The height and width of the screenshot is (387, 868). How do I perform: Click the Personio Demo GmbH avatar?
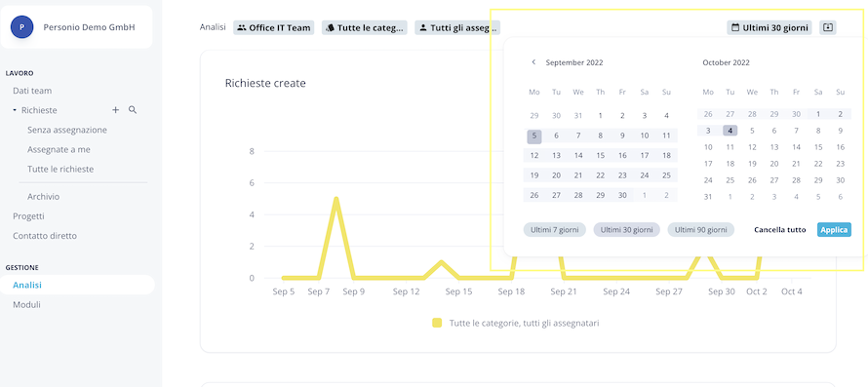21,26
